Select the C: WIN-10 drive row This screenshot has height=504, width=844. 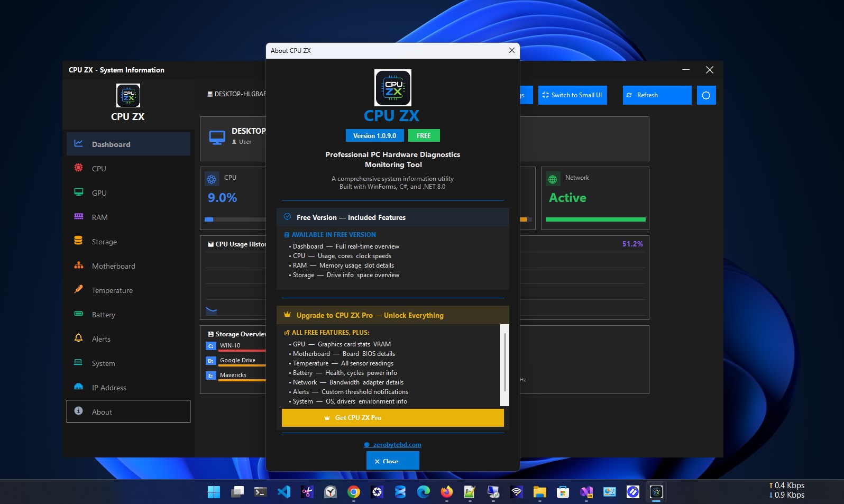(x=235, y=346)
